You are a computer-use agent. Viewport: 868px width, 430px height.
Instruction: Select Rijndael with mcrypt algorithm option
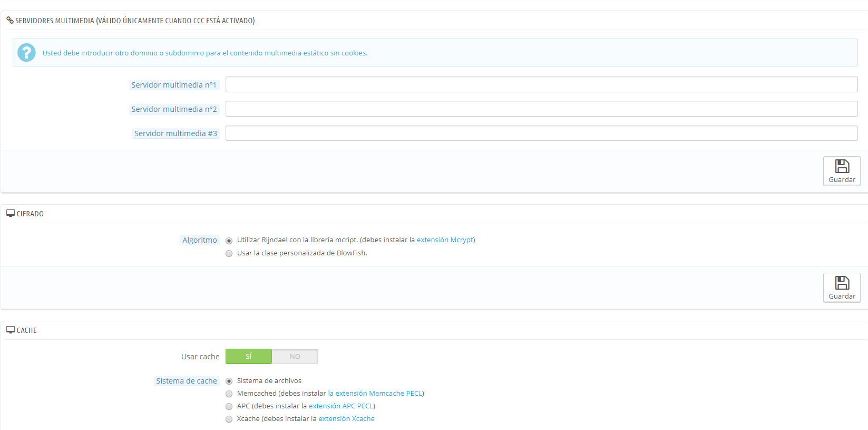coord(229,241)
